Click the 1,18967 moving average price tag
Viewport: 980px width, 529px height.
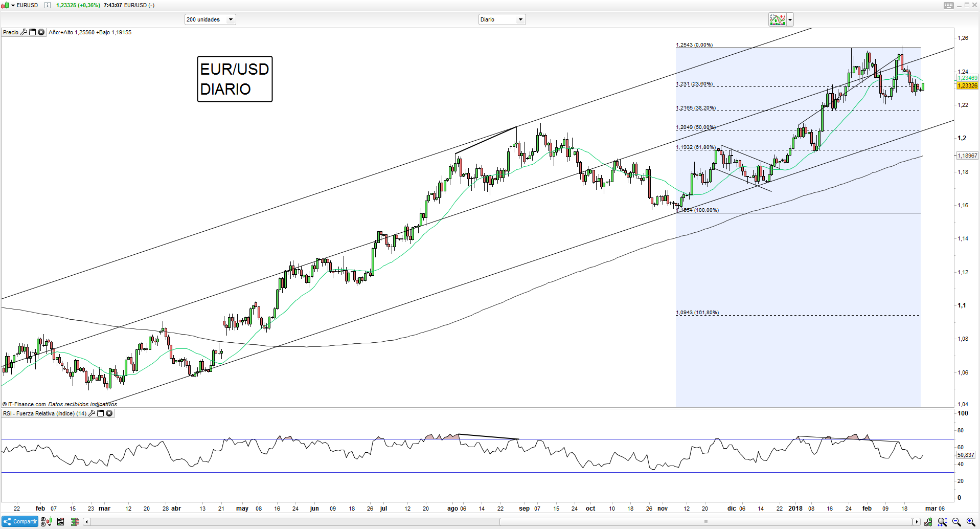click(967, 156)
